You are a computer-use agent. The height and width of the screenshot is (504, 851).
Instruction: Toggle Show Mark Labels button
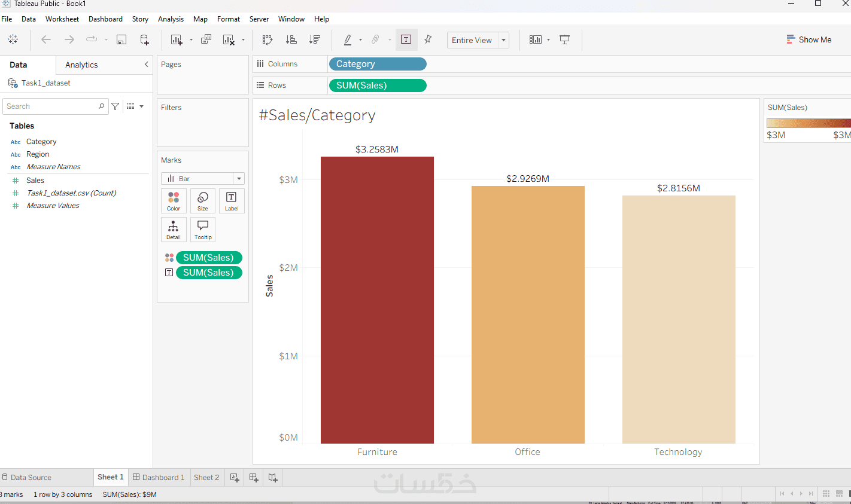click(x=406, y=39)
